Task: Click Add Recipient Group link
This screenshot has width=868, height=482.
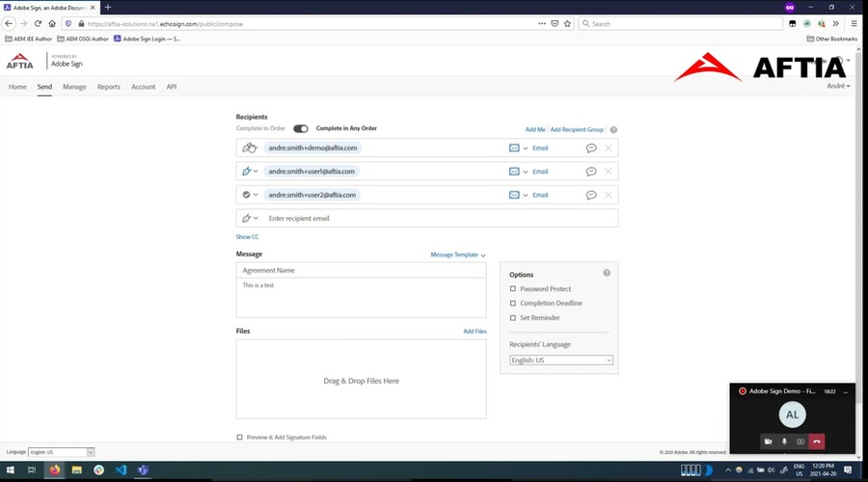Action: point(577,129)
